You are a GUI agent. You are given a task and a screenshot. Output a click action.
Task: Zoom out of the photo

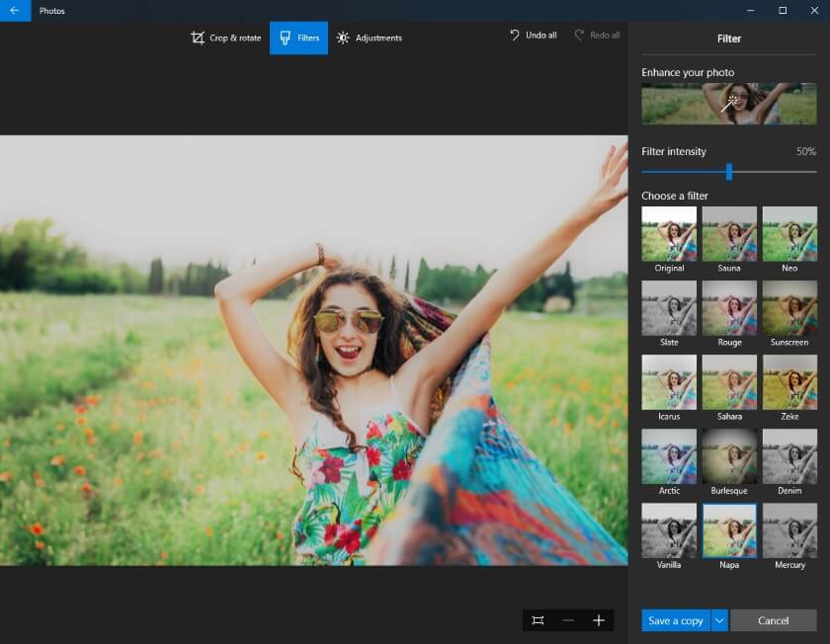click(x=568, y=620)
